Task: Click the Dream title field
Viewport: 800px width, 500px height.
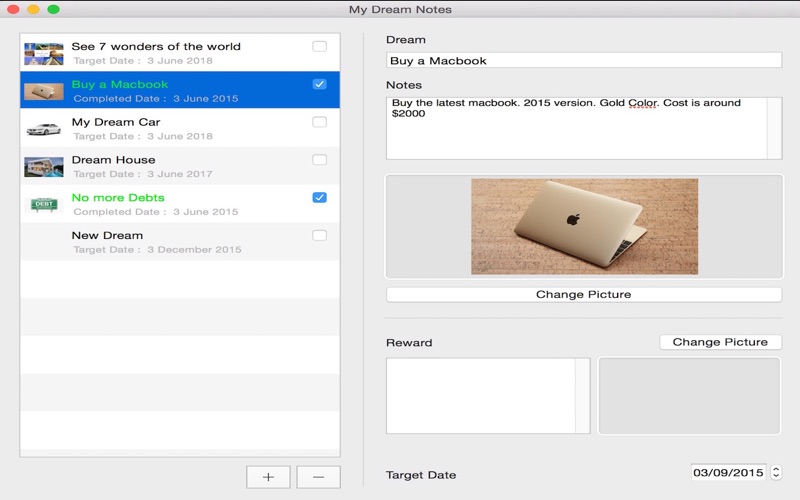Action: tap(584, 60)
